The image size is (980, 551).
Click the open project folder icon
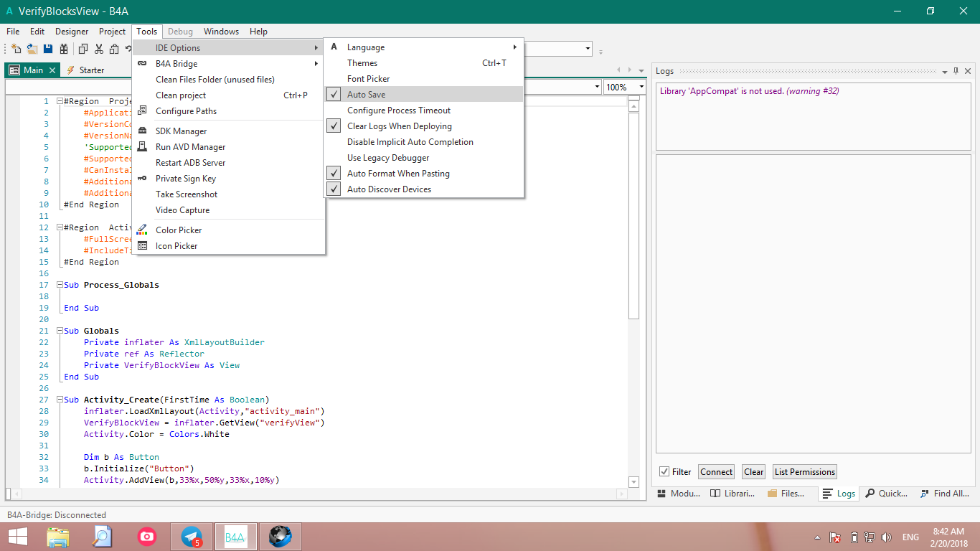[32, 49]
